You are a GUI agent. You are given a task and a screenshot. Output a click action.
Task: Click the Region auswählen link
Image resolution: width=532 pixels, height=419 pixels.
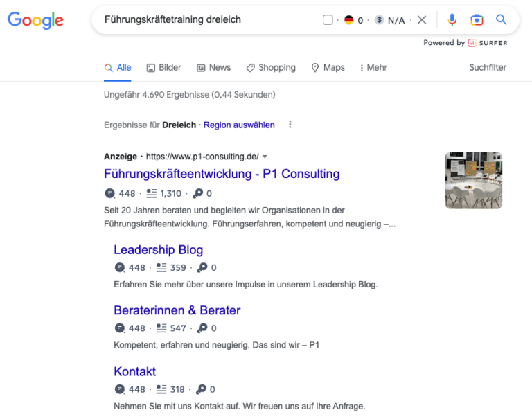[239, 125]
